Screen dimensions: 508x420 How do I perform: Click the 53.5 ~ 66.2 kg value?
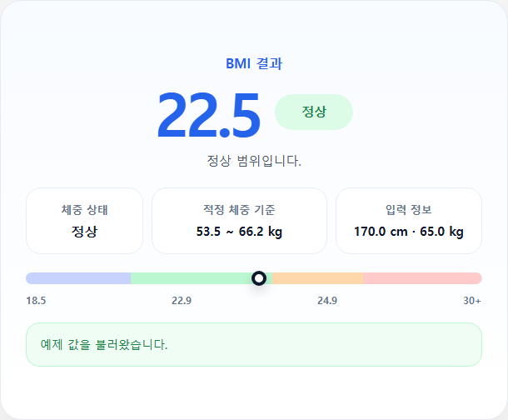[x=239, y=232]
